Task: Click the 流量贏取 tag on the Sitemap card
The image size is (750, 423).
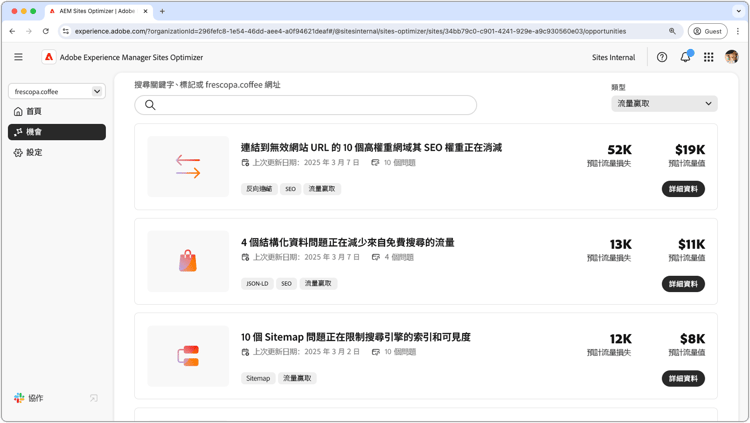Action: (297, 378)
